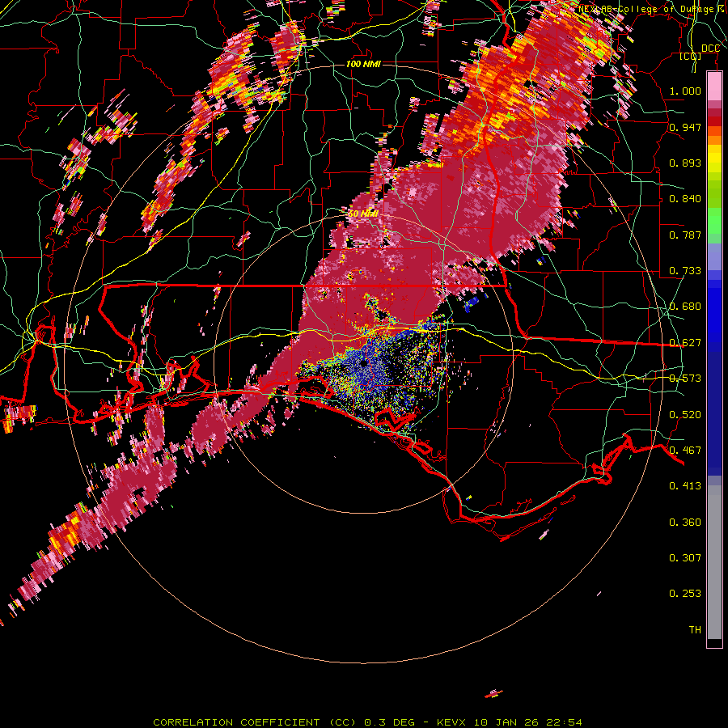Pick the bright green swatch beside 0.787
This screenshot has height=728, width=728.
pos(714,221)
